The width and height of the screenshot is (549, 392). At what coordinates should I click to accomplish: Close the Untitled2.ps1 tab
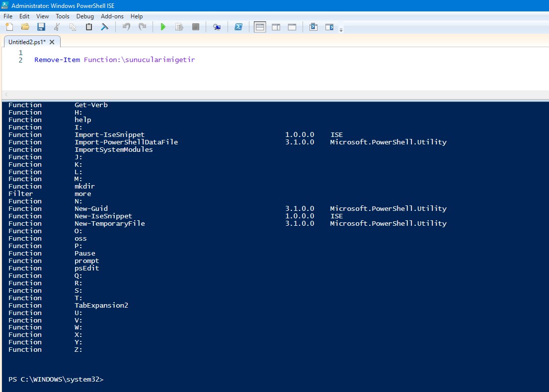click(x=52, y=42)
